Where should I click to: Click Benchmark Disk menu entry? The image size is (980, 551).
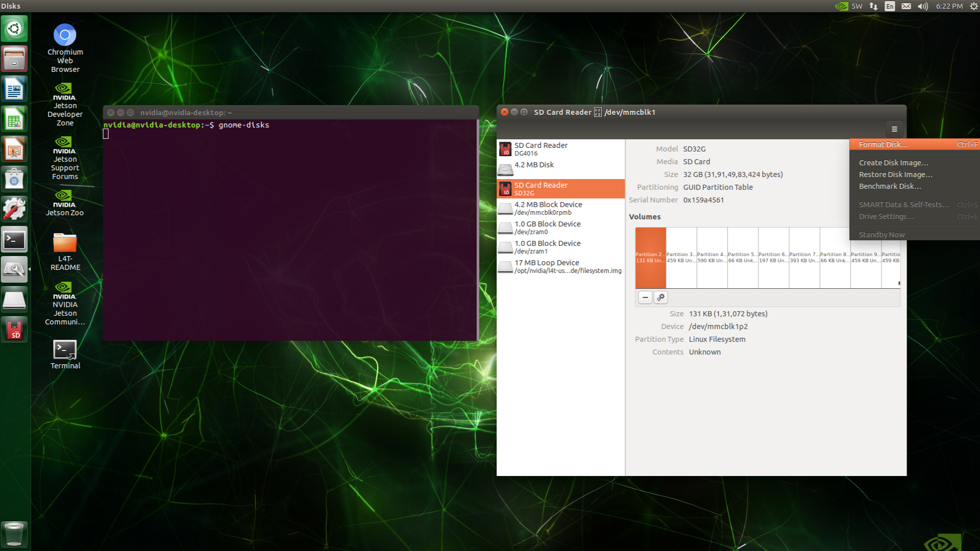(890, 186)
